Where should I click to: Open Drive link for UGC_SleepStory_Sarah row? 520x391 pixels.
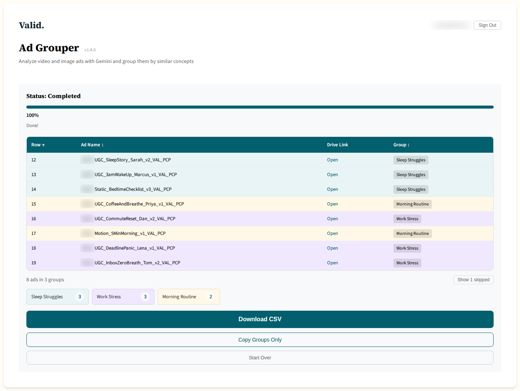click(x=332, y=160)
